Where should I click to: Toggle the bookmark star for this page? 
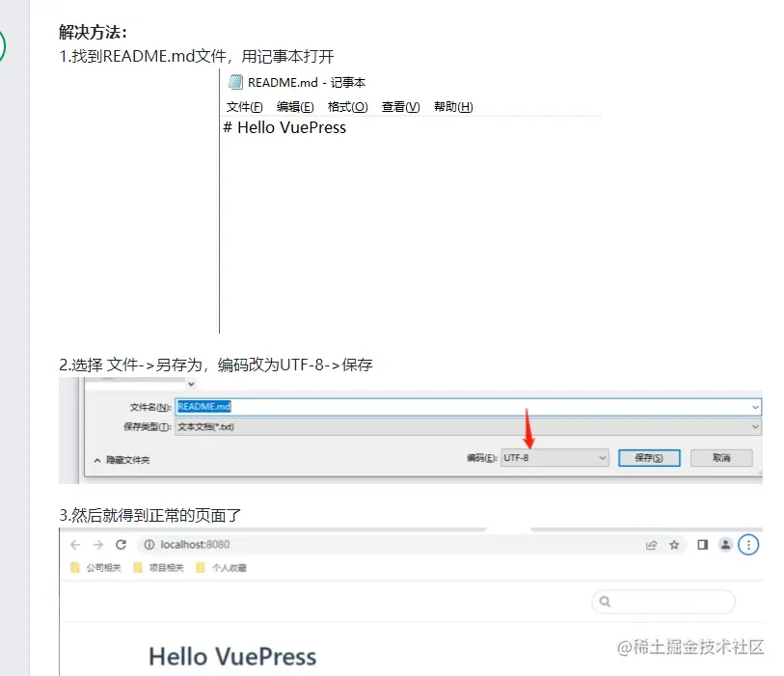coord(675,544)
